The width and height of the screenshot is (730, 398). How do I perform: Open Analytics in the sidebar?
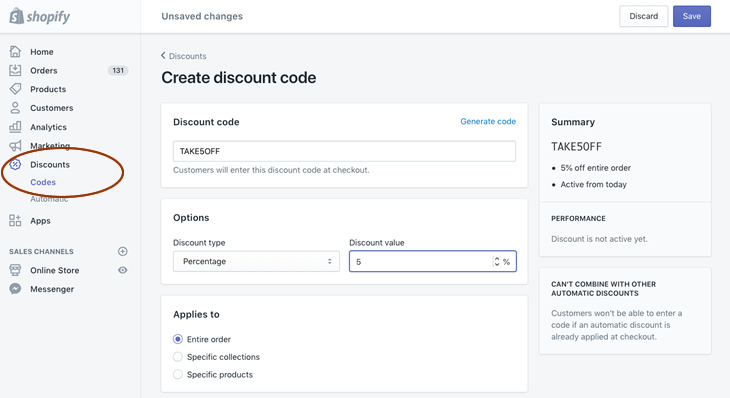[x=48, y=127]
